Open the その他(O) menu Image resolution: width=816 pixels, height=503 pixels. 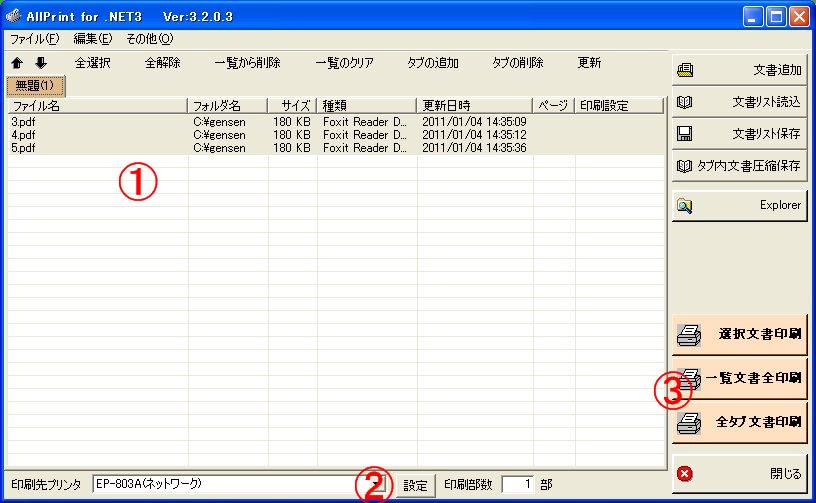[149, 39]
